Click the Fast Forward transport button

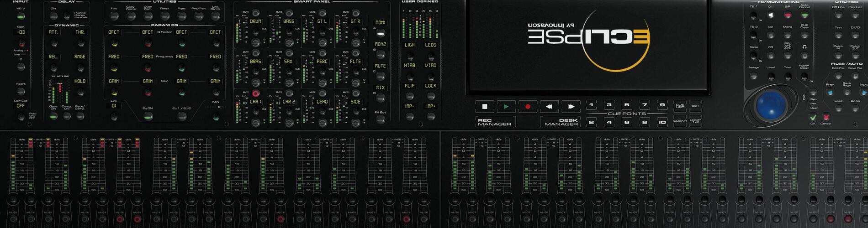pos(571,106)
